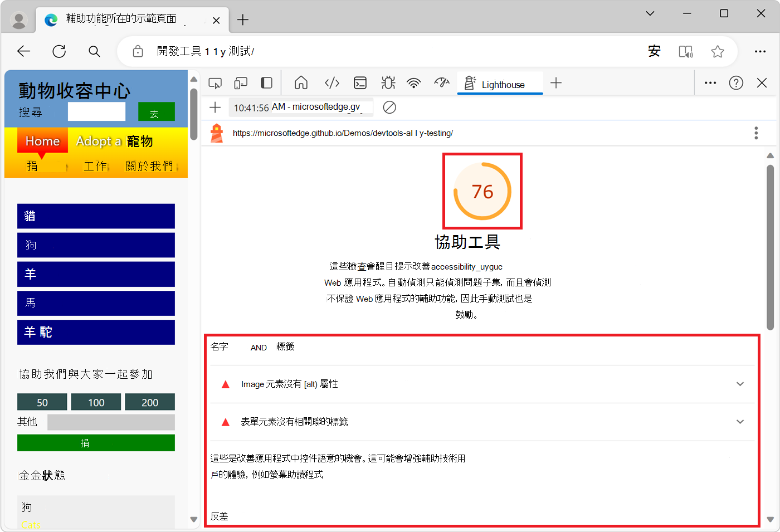Image resolution: width=780 pixels, height=532 pixels.
Task: Toggle device emulation mode
Action: [x=241, y=82]
